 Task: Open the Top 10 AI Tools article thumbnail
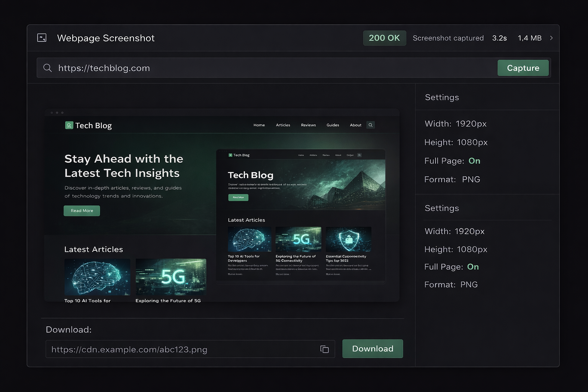pos(97,277)
